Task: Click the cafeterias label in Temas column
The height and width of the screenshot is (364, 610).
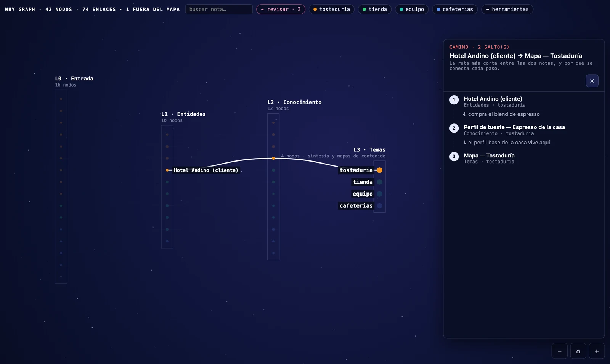Action: tap(356, 205)
